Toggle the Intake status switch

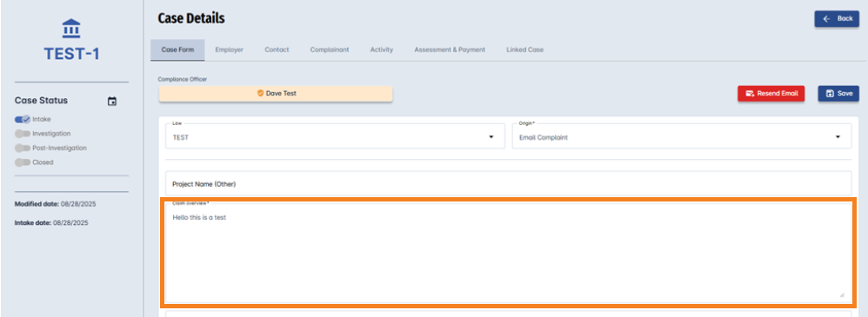click(x=23, y=119)
